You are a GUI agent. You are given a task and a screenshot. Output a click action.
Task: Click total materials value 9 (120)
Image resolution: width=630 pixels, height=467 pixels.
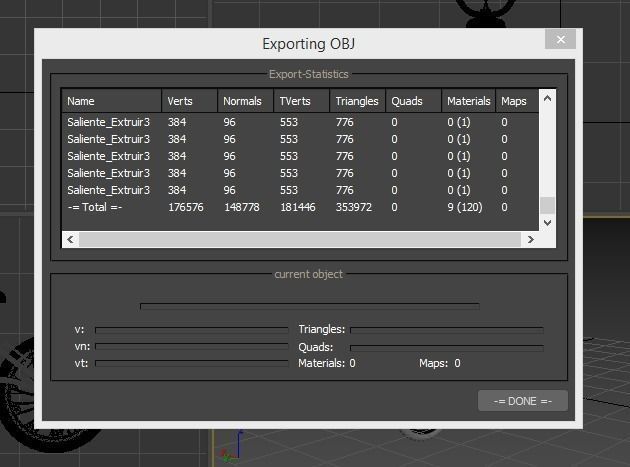click(x=465, y=207)
